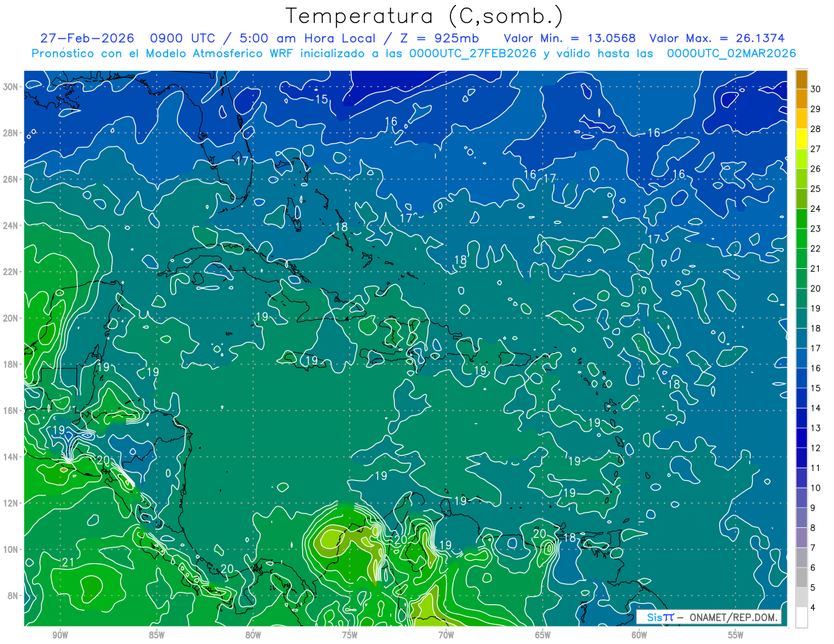Click the title "Temperatura (C,somb.)"

[x=424, y=16]
